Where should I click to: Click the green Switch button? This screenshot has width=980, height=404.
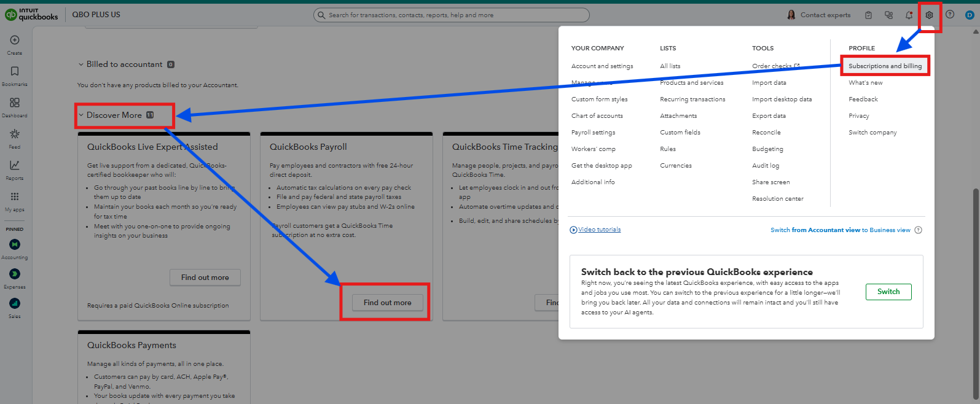(x=888, y=292)
